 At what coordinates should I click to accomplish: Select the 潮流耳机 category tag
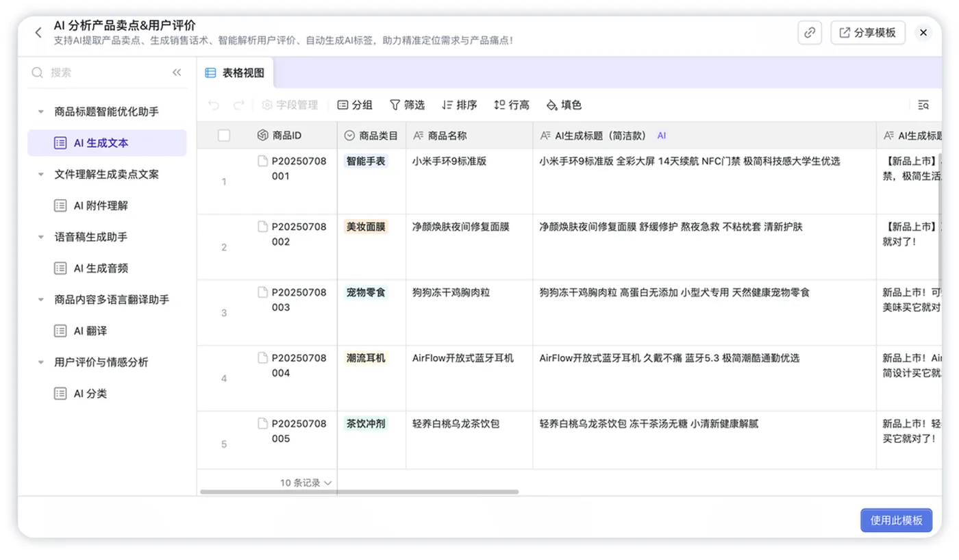click(366, 359)
